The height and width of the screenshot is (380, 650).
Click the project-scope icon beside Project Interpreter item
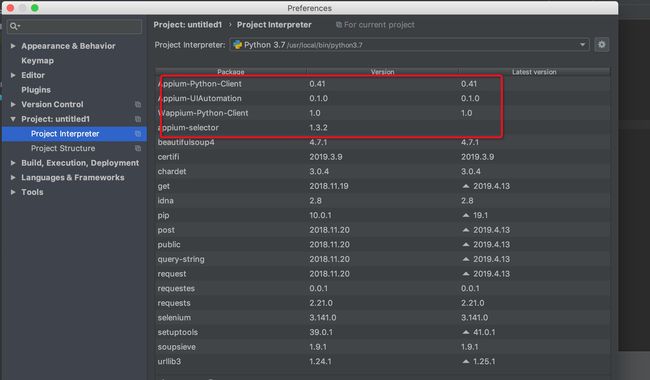[x=138, y=134]
